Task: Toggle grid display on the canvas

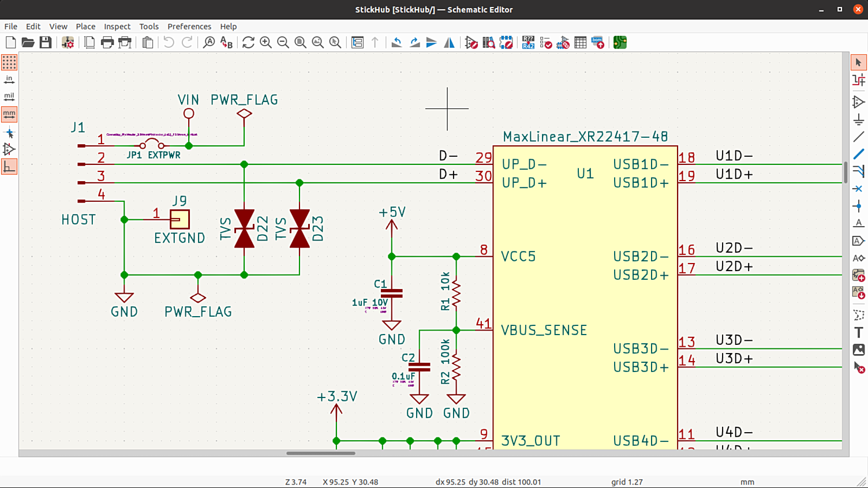Action: tap(9, 62)
